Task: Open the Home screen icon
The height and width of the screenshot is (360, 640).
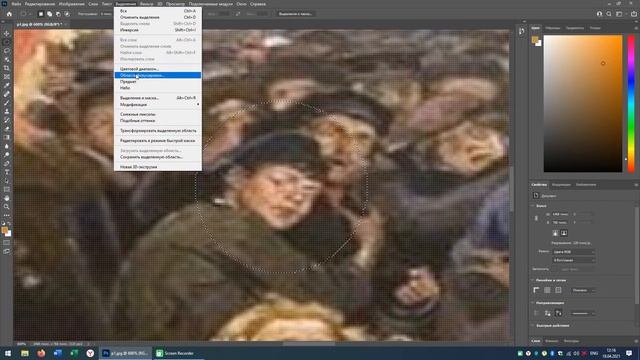Action: click(9, 14)
